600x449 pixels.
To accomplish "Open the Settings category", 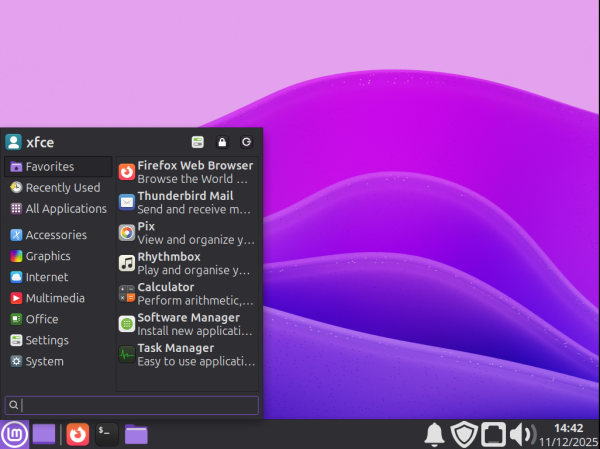I will pos(58,340).
